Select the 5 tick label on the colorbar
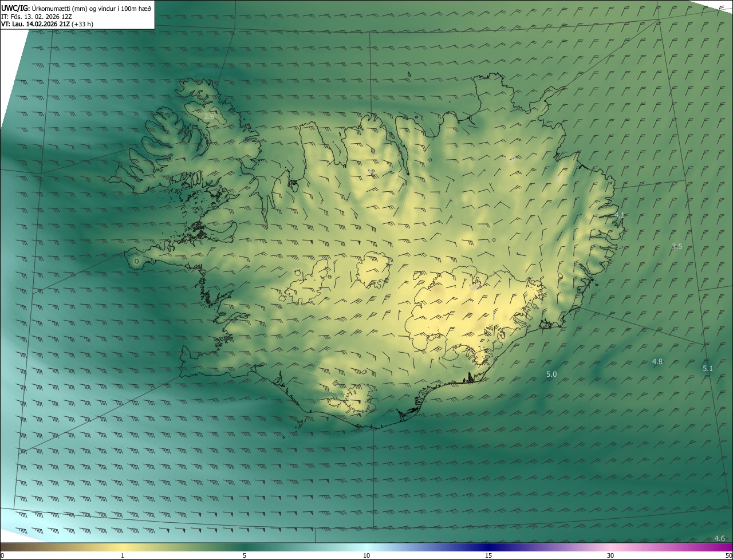733x560 pixels. tap(245, 555)
